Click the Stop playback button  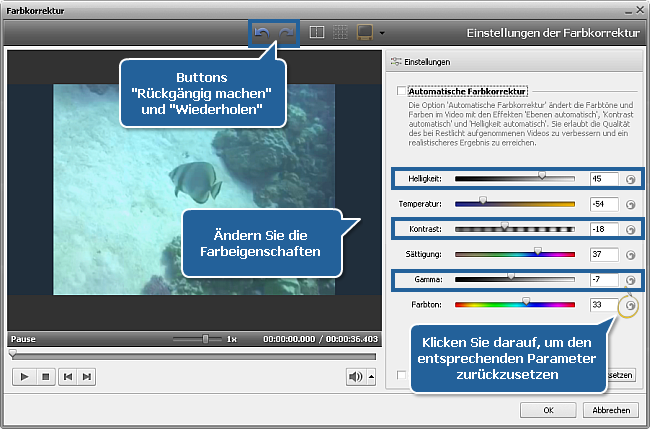[x=45, y=376]
